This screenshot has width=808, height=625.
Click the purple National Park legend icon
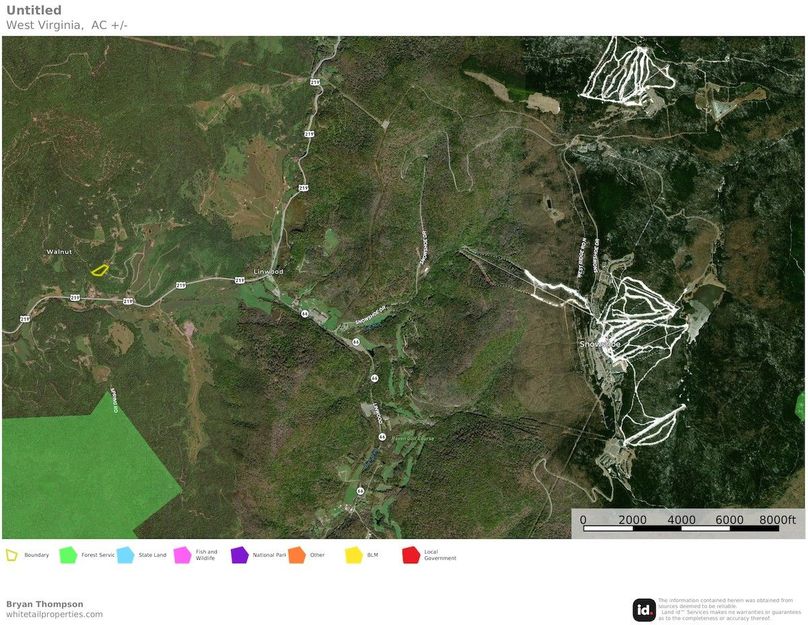click(x=239, y=555)
